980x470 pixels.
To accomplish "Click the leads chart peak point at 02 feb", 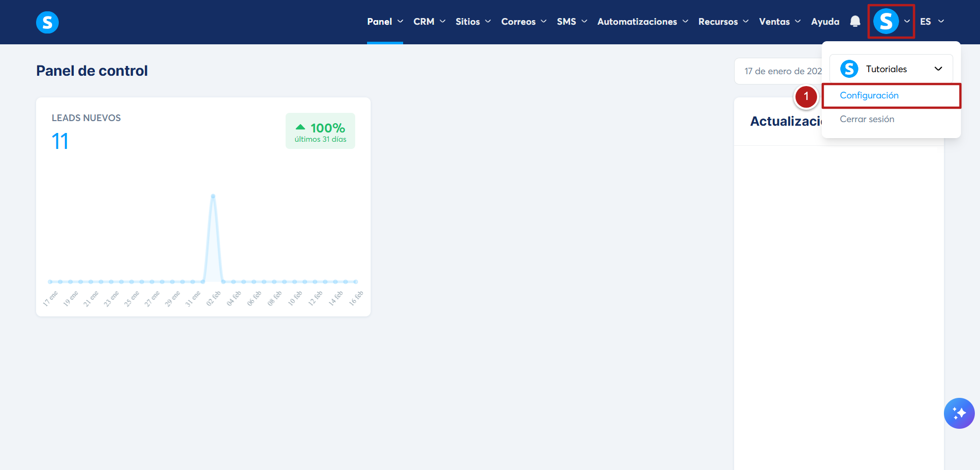I will [213, 196].
